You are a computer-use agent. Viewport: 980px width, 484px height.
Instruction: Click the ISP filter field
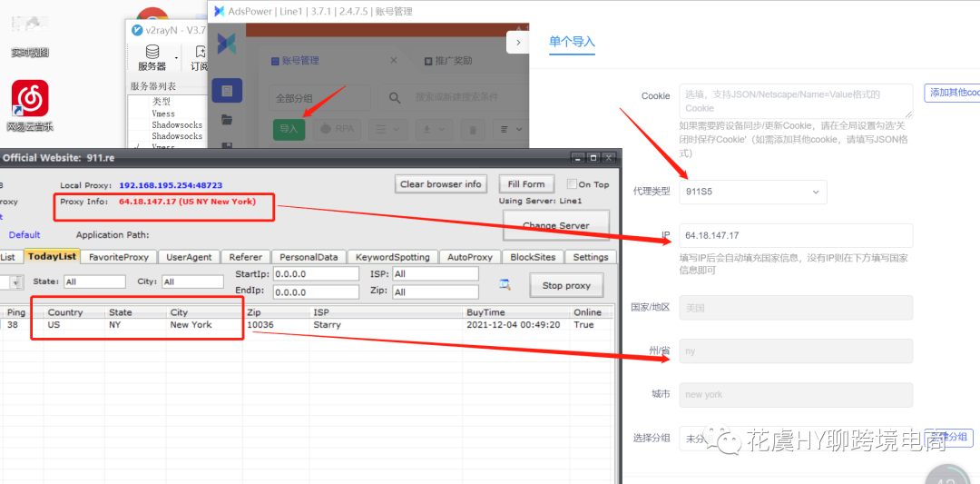(435, 274)
